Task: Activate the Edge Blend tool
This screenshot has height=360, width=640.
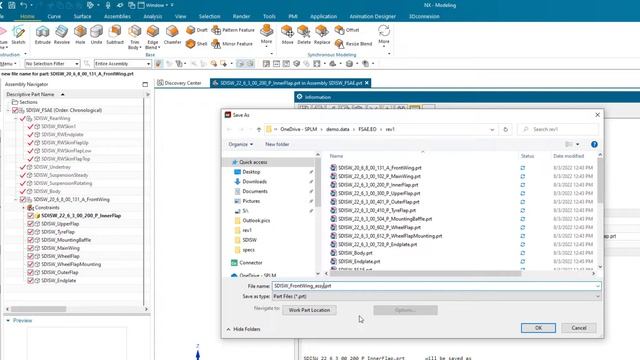Action: tap(153, 37)
